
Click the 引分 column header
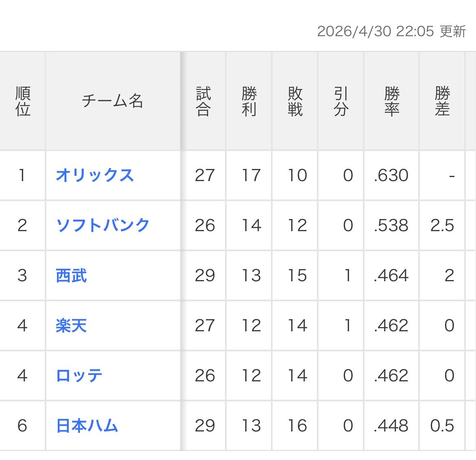pyautogui.click(x=341, y=101)
